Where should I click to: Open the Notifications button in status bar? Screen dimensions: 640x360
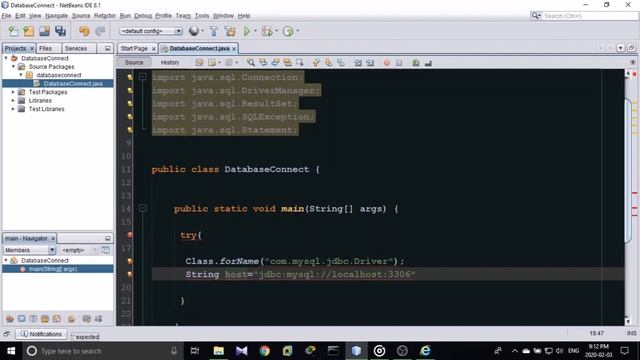click(x=41, y=334)
